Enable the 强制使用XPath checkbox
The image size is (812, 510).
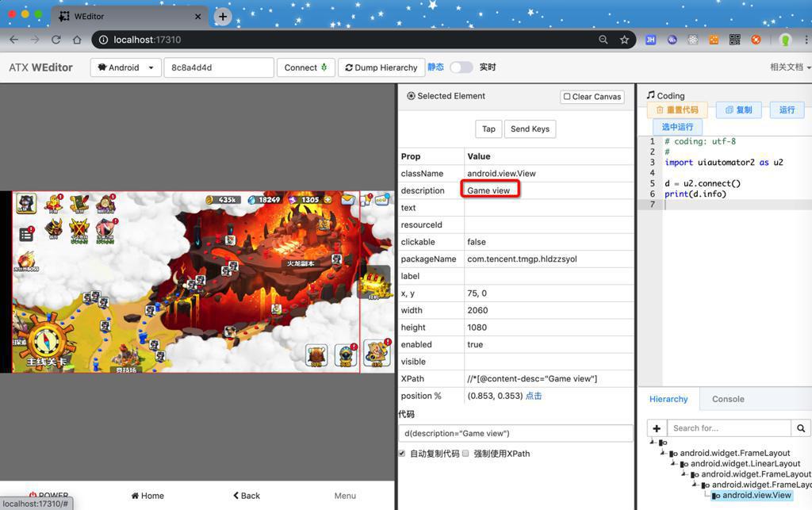click(x=465, y=454)
